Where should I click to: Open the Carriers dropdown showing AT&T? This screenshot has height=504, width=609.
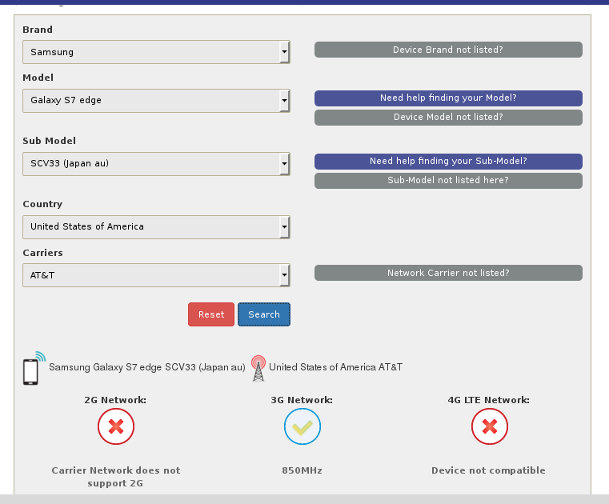tap(156, 274)
